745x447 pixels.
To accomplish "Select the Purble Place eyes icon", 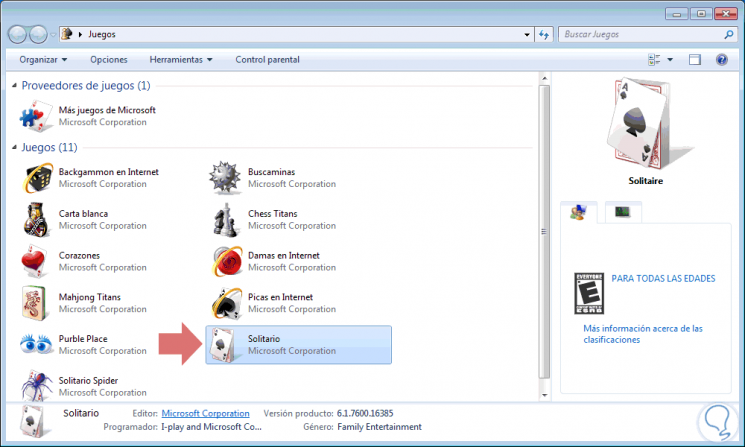I will (36, 344).
